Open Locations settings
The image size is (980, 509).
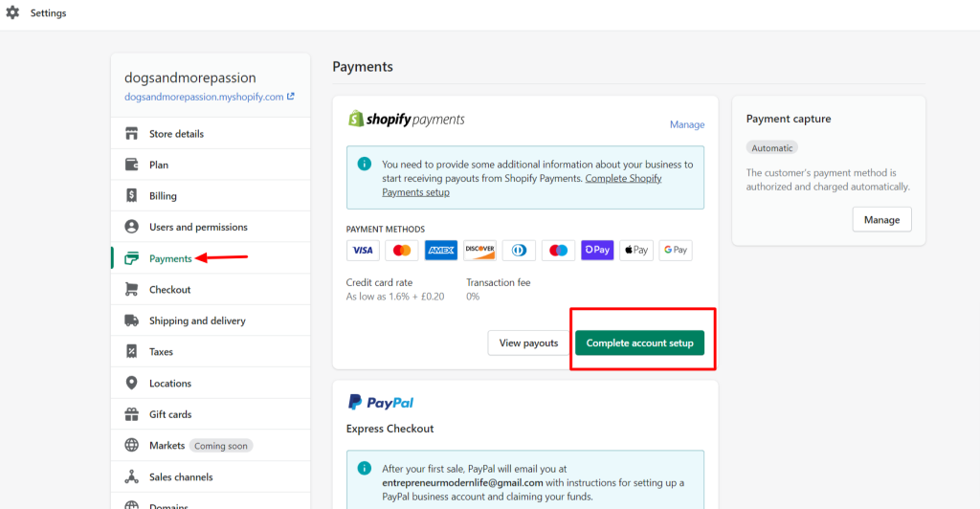(x=211, y=383)
